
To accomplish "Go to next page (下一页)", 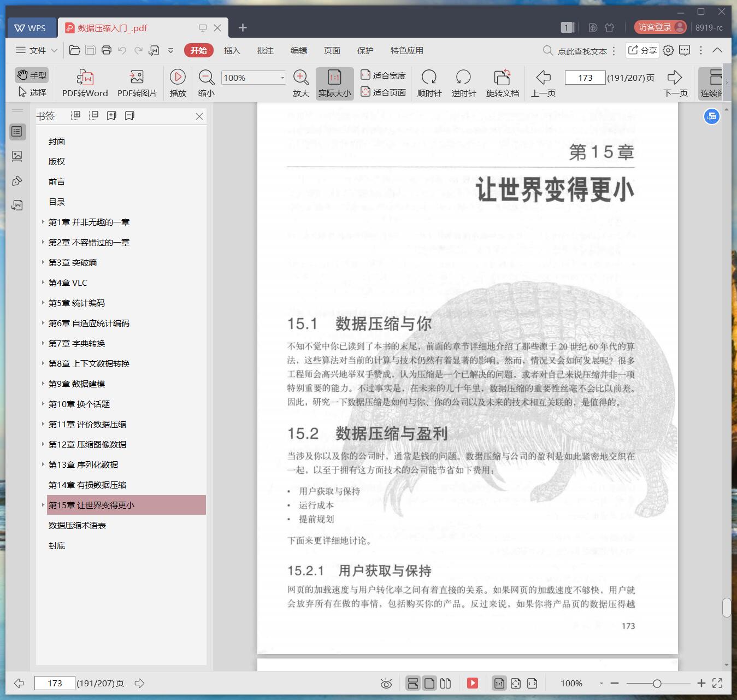I will click(675, 83).
